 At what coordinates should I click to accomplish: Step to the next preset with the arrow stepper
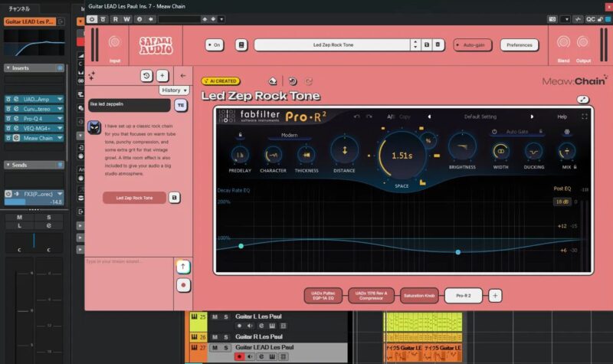[x=415, y=48]
